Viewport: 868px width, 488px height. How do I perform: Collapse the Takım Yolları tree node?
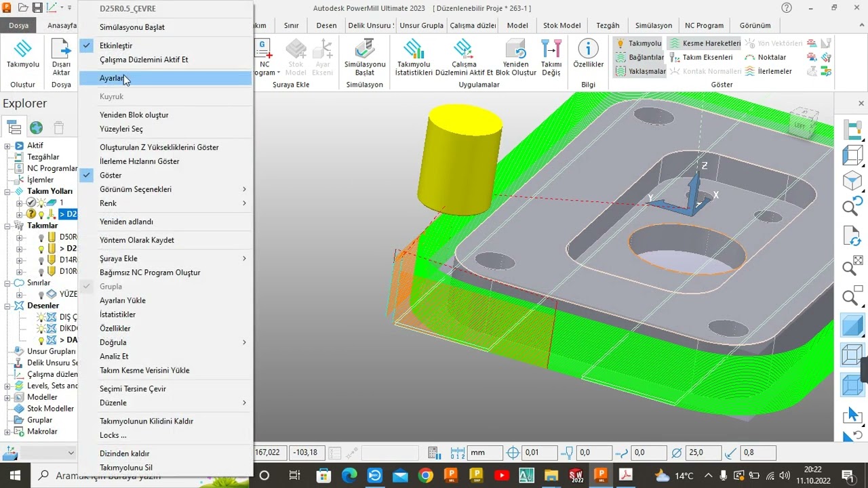(x=7, y=192)
